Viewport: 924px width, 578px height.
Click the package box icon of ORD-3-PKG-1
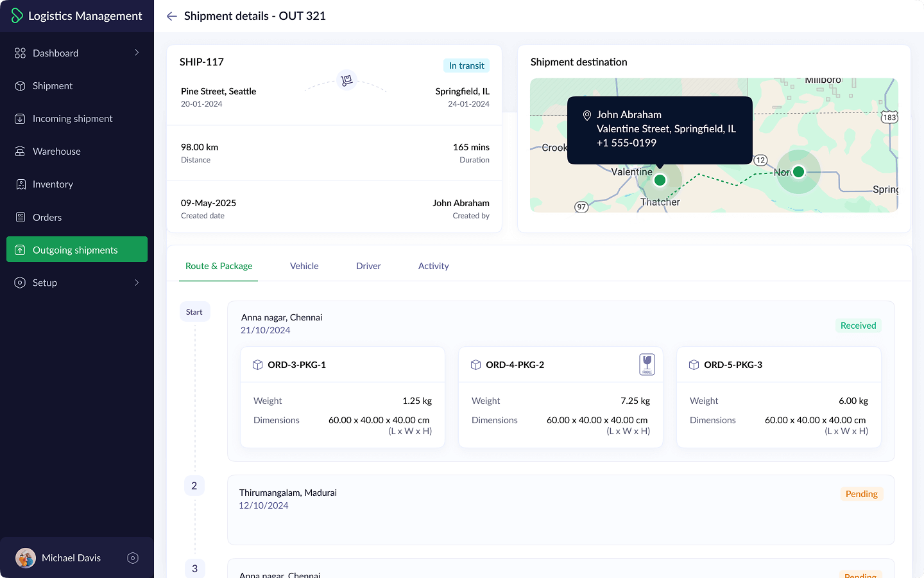tap(257, 365)
